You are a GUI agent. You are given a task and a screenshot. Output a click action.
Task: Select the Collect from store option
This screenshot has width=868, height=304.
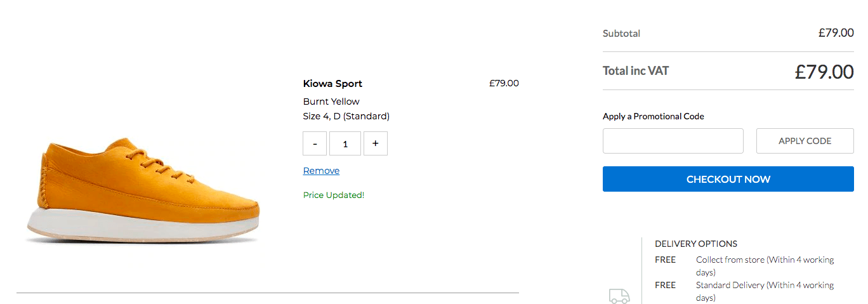point(765,265)
